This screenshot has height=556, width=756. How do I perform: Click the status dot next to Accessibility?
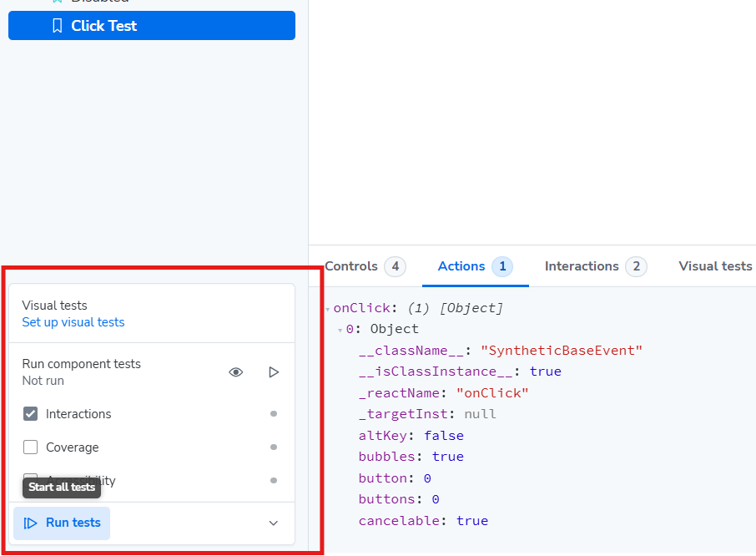tap(274, 481)
